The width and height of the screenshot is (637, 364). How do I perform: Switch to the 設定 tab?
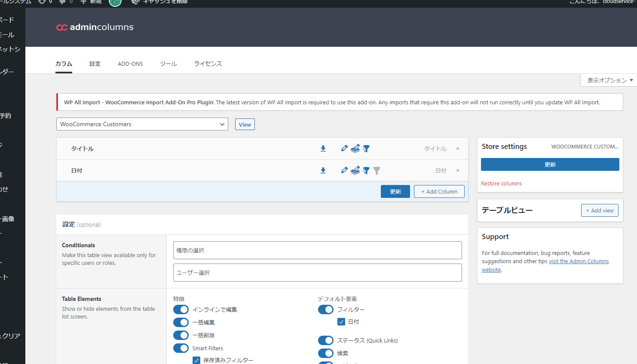(95, 64)
